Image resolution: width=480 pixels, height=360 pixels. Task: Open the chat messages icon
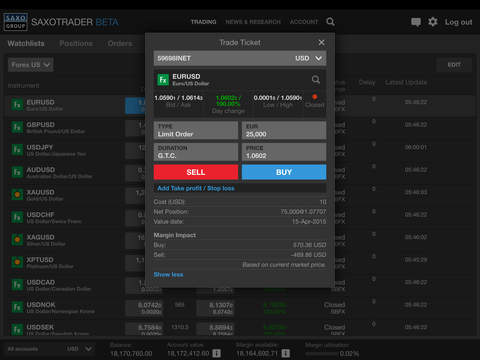tap(416, 22)
